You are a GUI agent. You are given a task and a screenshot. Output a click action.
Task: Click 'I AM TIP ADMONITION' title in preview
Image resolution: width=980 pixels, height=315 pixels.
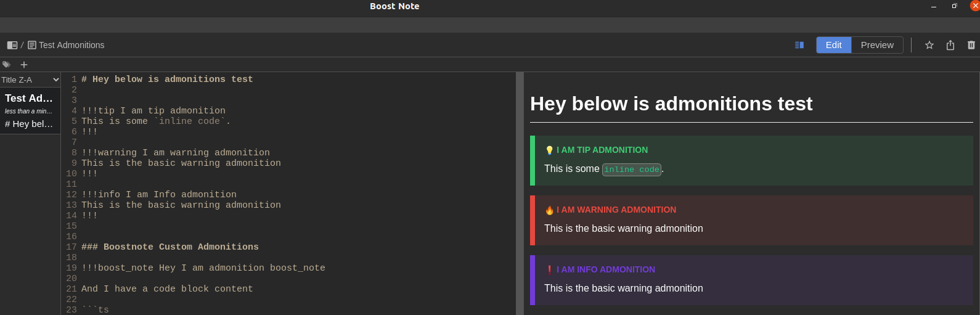point(602,150)
